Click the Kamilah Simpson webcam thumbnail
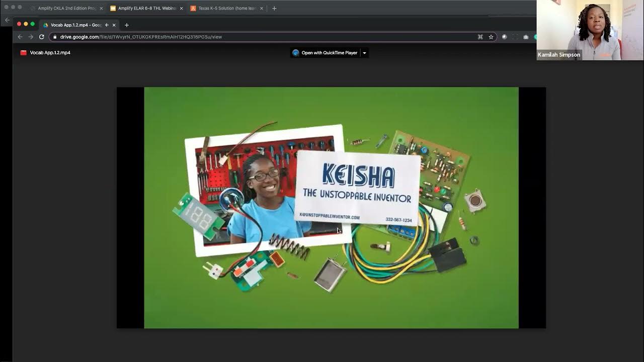Image resolution: width=644 pixels, height=362 pixels. (590, 30)
